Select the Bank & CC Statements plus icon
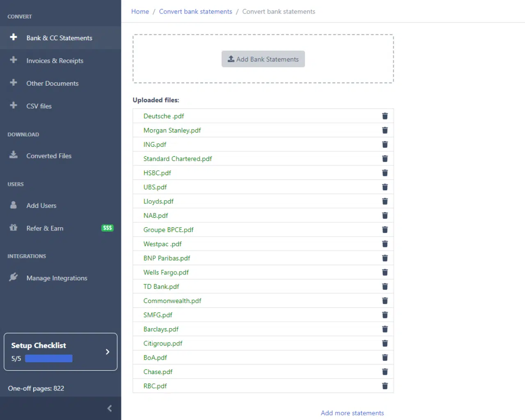 click(x=14, y=37)
